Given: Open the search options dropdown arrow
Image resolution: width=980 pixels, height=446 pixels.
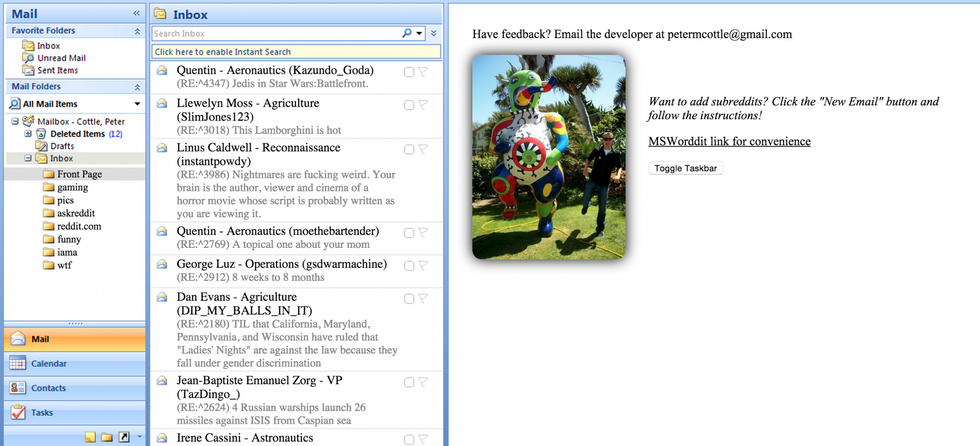Looking at the screenshot, I should coord(419,34).
